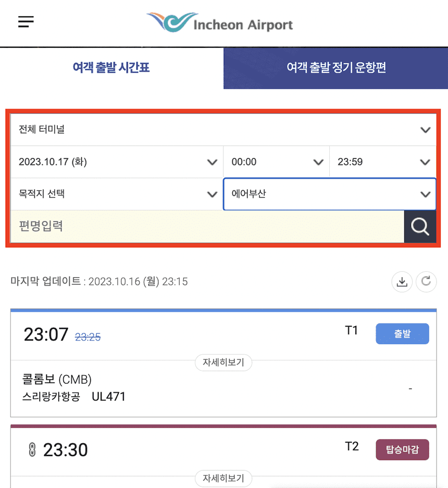Click 자세히보기 under the 23:30 flight
This screenshot has height=488, width=448.
(223, 478)
